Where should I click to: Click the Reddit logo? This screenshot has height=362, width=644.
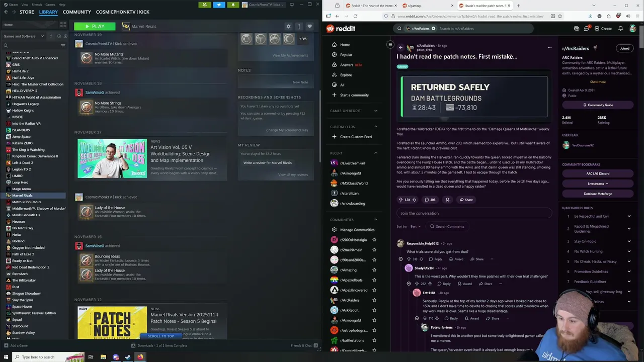click(x=341, y=29)
